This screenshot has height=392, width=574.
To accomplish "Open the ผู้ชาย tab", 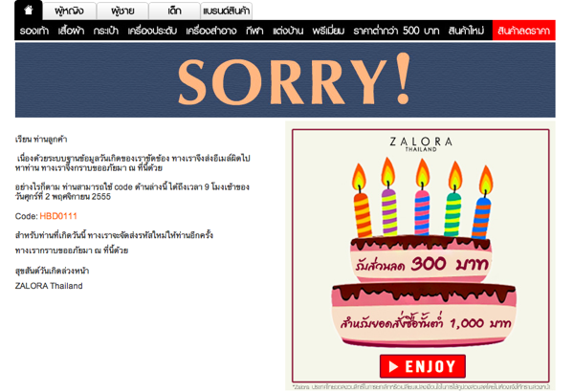I will point(122,11).
